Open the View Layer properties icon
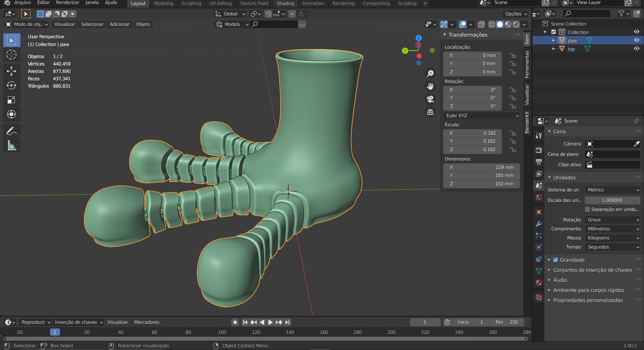 (x=539, y=174)
